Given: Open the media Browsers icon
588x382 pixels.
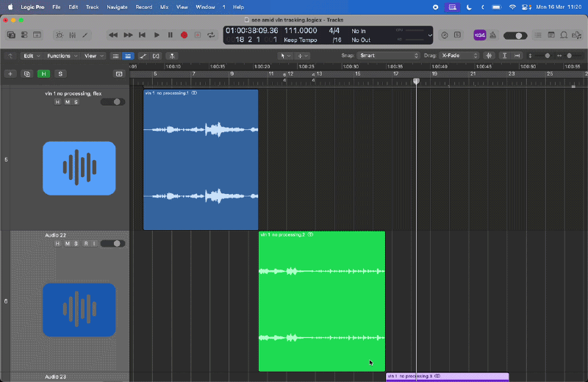Looking at the screenshot, I should (576, 35).
